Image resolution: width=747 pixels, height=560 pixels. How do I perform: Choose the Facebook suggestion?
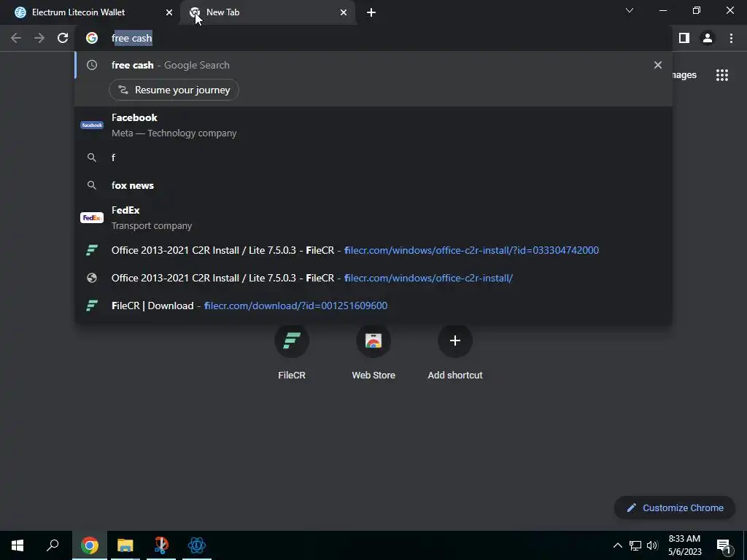(x=373, y=125)
